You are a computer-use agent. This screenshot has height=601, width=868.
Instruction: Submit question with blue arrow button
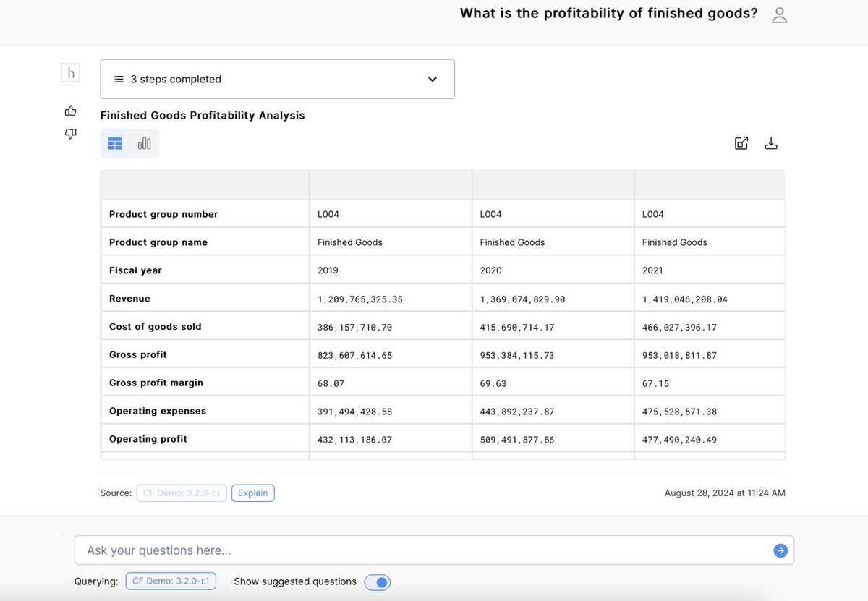pos(780,550)
